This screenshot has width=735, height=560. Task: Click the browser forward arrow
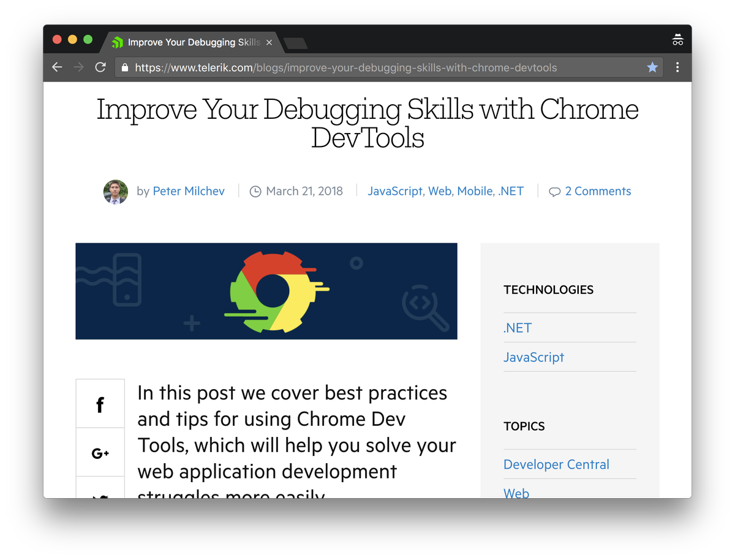pos(78,67)
